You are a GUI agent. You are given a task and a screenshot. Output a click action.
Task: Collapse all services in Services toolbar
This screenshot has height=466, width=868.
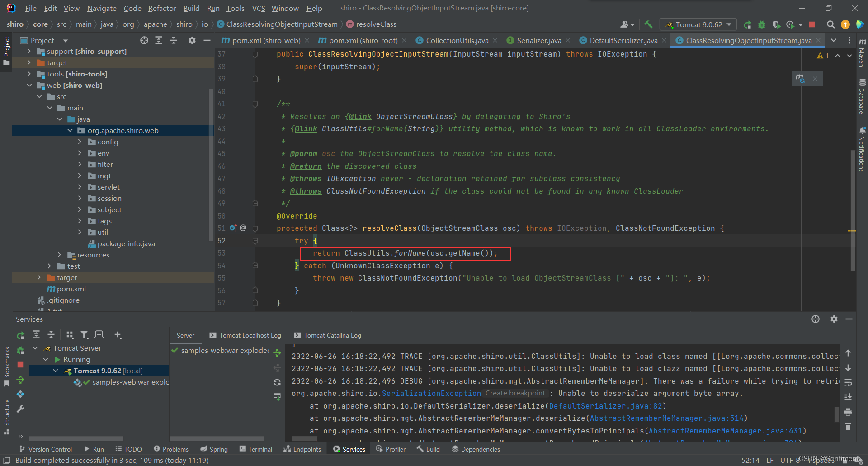click(51, 334)
